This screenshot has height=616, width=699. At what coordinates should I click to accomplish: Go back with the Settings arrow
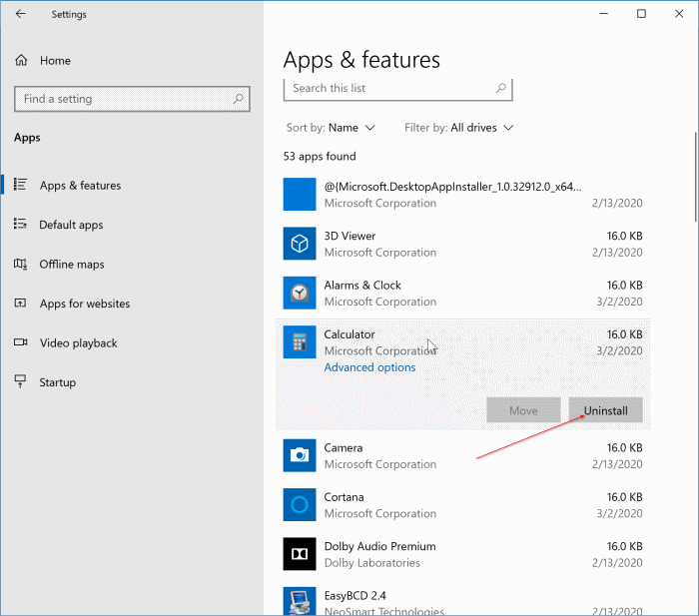click(x=21, y=14)
